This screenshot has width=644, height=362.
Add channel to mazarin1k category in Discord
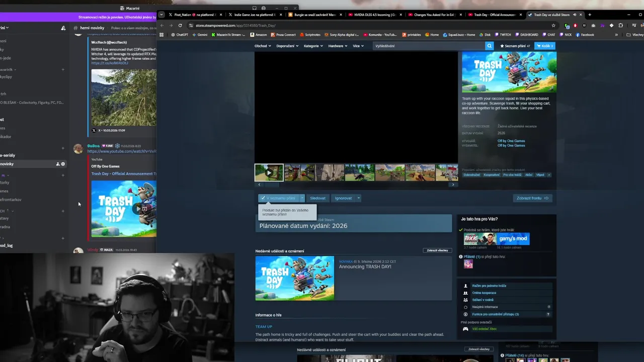coord(63,69)
